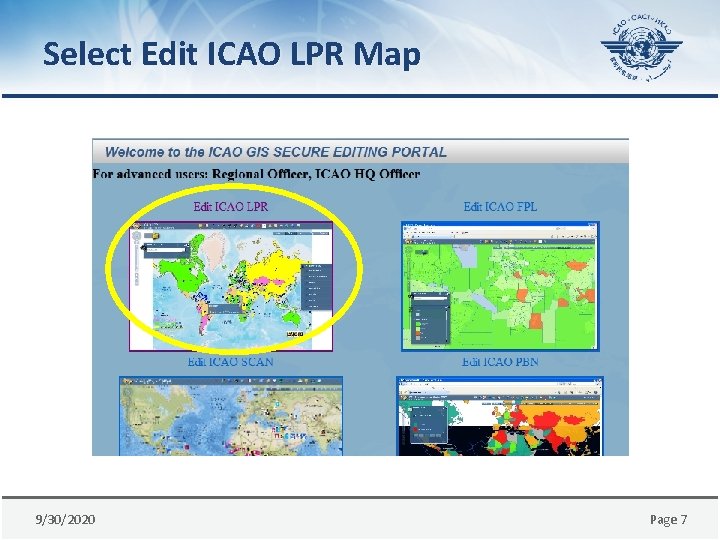Open the Edit ICAO PBN link
This screenshot has height=540, width=720.
[x=500, y=362]
